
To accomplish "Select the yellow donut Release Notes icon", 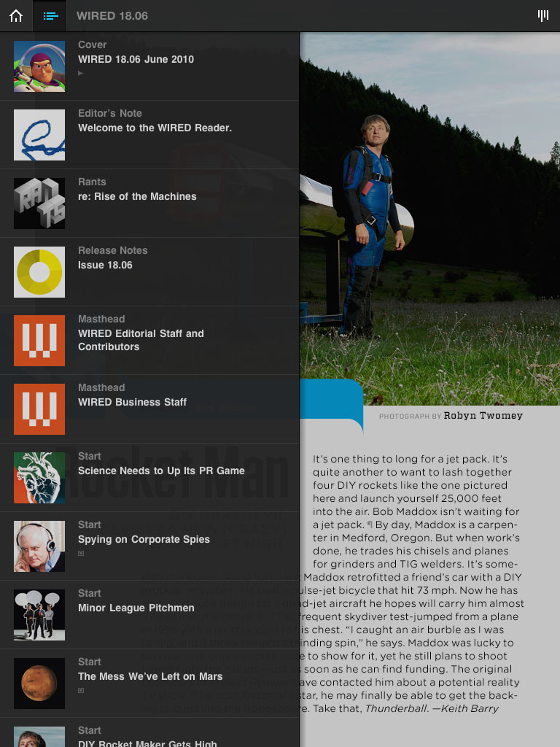I will click(39, 272).
